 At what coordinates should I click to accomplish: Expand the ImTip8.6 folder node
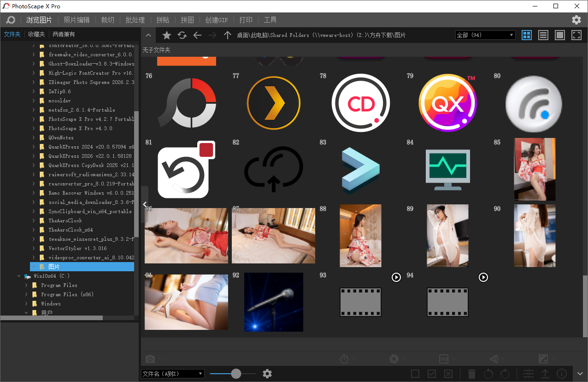[34, 91]
